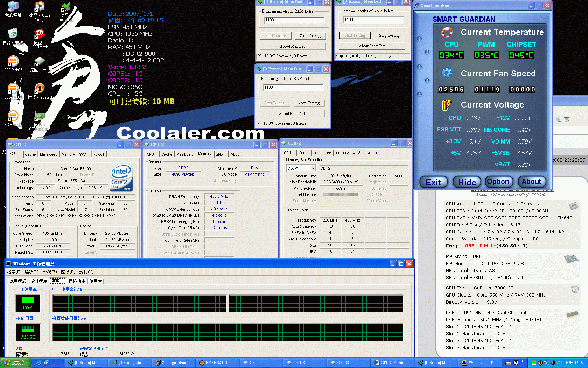Switch to 處理程序 Processes tab
Screen dimensions: 588x368
[39, 281]
